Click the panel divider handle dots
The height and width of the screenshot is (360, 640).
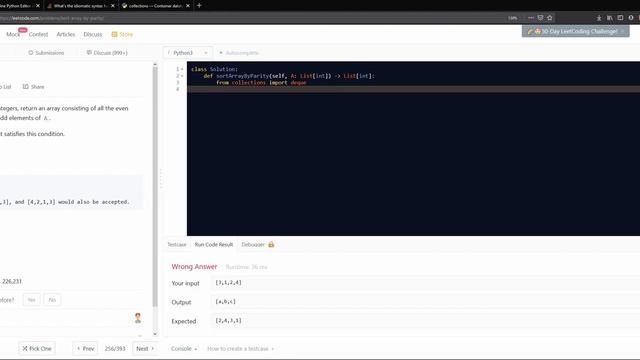161,178
